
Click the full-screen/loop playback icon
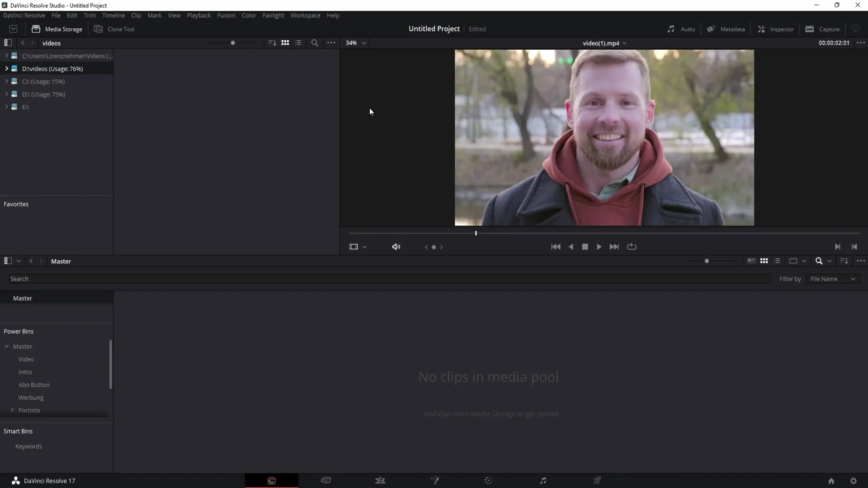click(632, 246)
